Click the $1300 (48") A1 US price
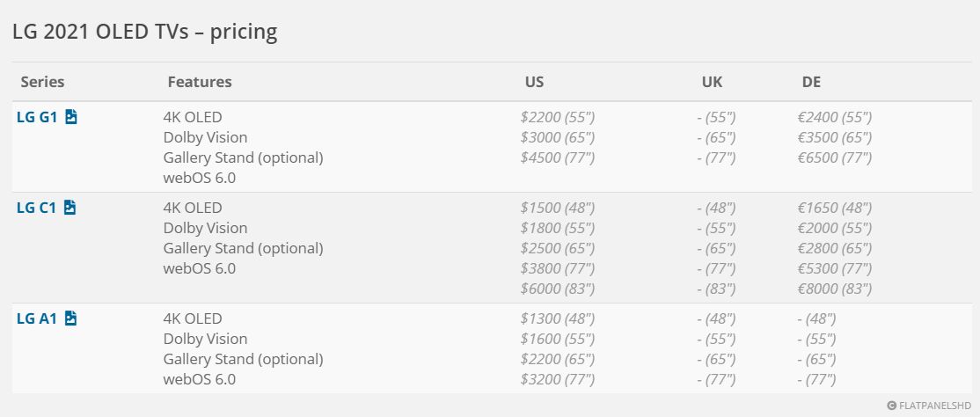Viewport: 980px width, 417px height. point(558,318)
